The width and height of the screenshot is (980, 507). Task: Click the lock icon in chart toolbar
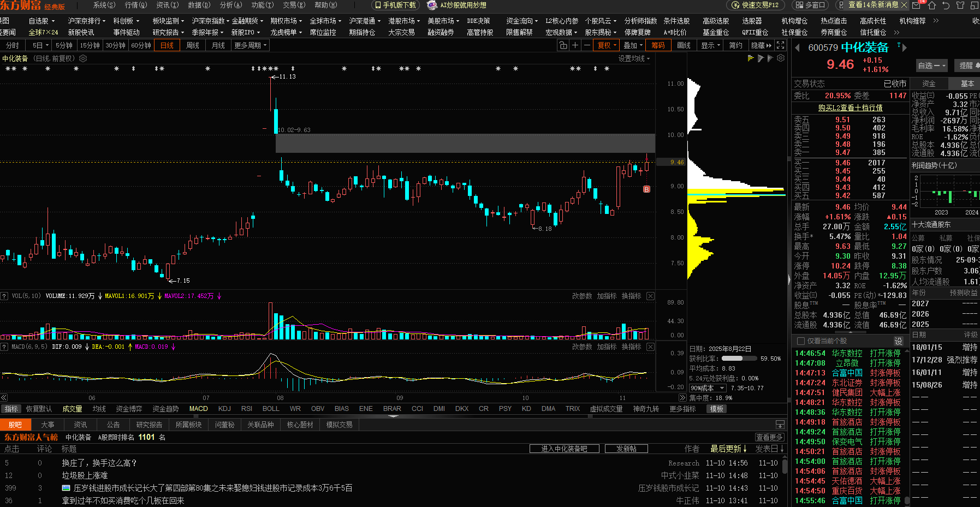click(563, 45)
